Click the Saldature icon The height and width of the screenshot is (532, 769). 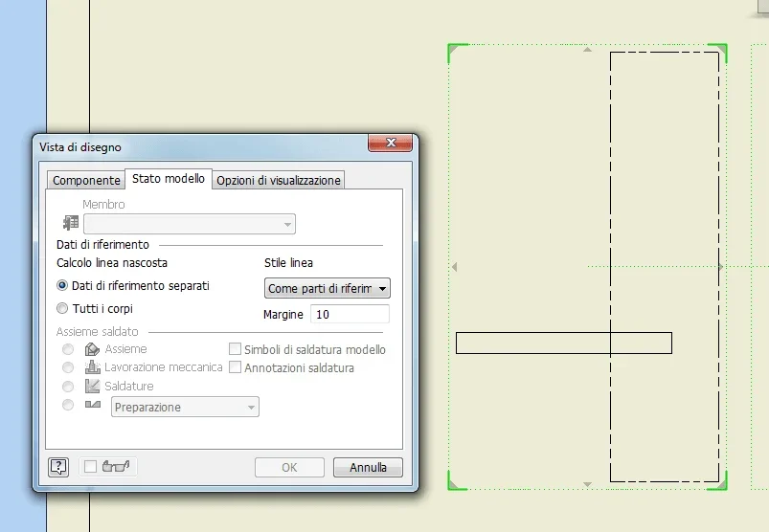point(92,386)
